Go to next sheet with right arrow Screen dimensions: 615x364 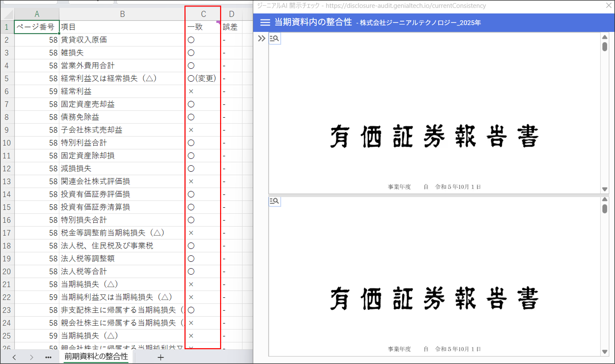coord(31,357)
